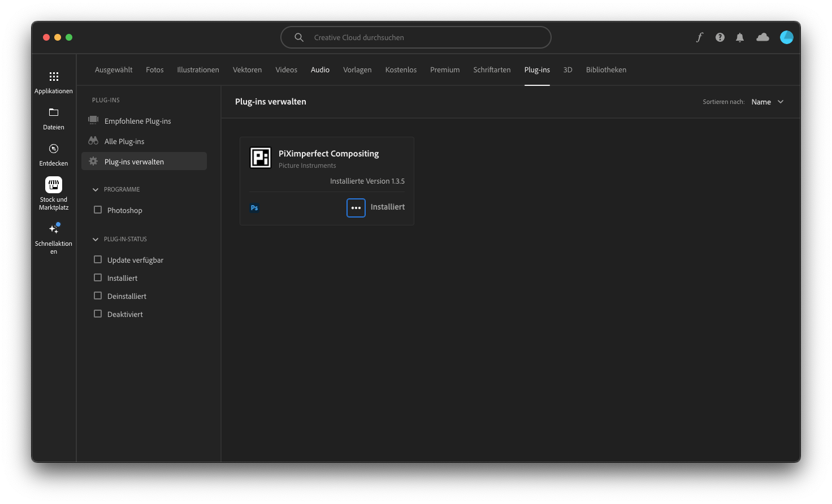Click the Creative Cloud durchsuchen search field

[x=416, y=37]
